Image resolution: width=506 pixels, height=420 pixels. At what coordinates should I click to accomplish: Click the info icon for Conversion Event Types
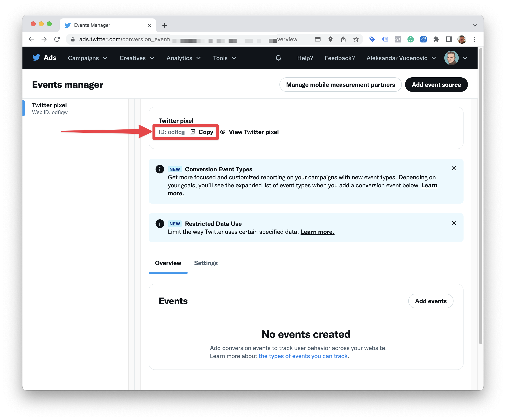[160, 169]
